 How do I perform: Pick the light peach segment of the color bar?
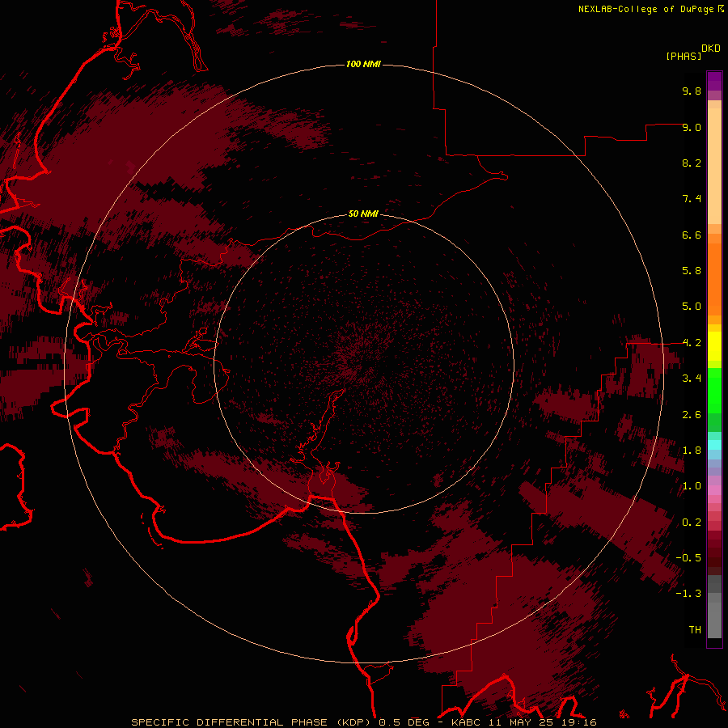(x=714, y=166)
